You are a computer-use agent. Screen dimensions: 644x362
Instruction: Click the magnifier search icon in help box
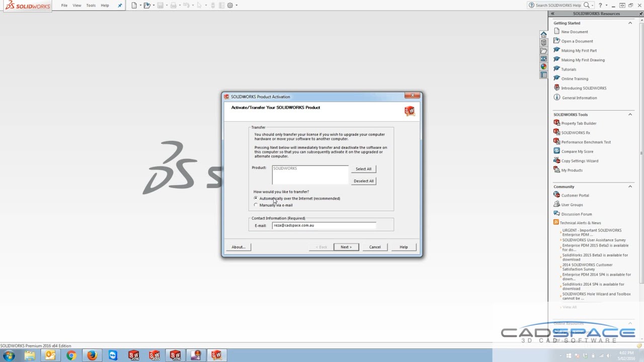pyautogui.click(x=586, y=5)
